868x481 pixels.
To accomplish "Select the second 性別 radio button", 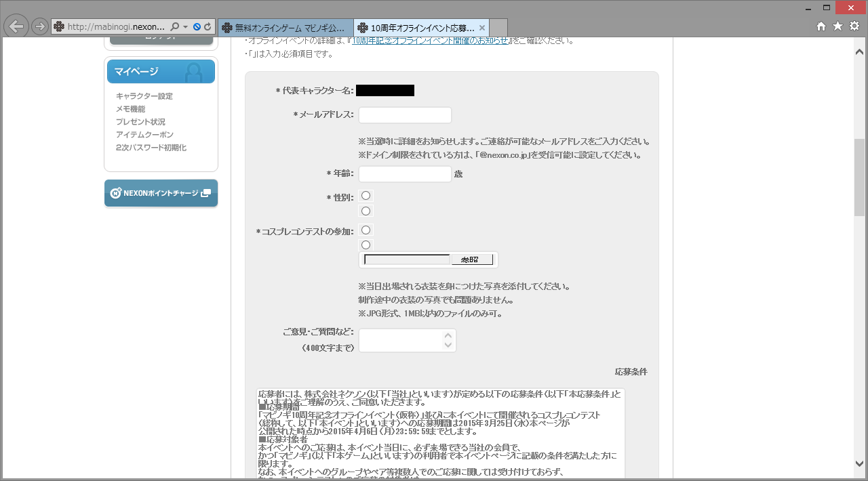I will coord(366,211).
